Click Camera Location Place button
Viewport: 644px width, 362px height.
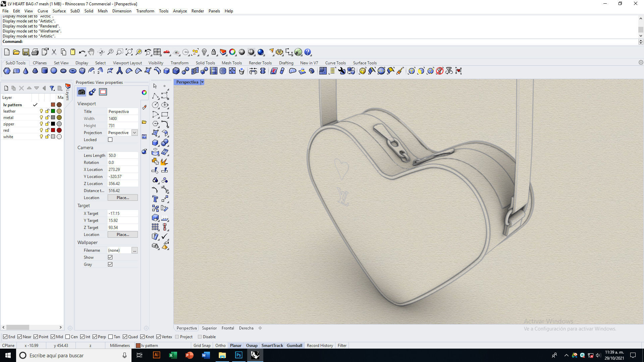pyautogui.click(x=123, y=198)
